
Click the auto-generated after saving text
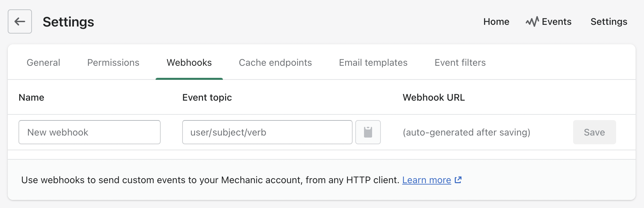click(466, 132)
